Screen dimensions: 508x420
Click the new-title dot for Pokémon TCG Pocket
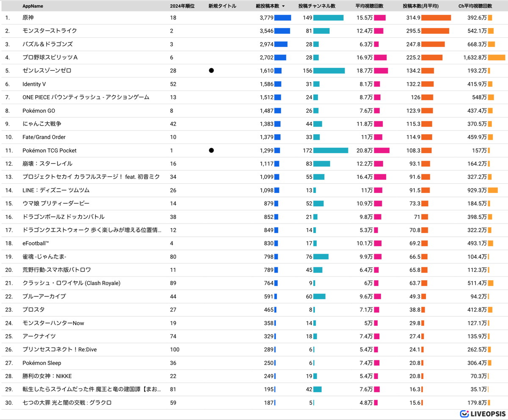point(211,150)
